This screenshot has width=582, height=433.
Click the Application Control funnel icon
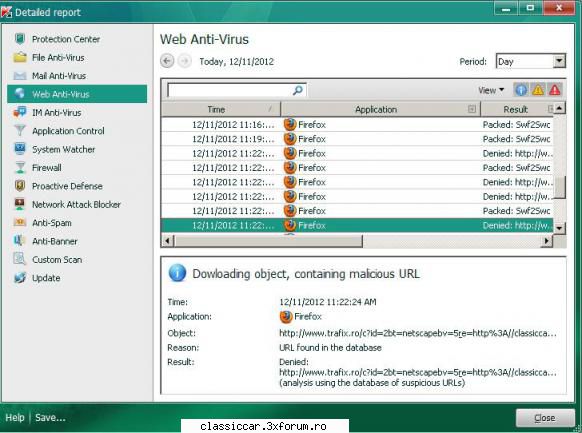[x=20, y=131]
